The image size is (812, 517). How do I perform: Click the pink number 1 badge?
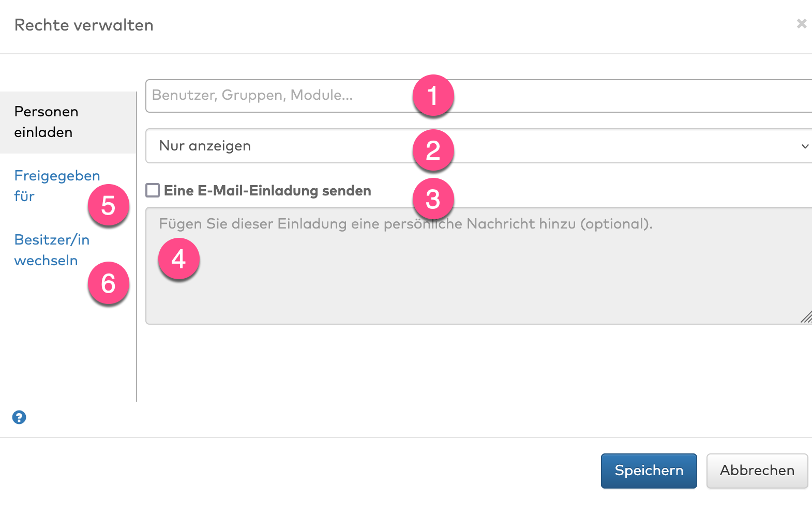point(433,96)
